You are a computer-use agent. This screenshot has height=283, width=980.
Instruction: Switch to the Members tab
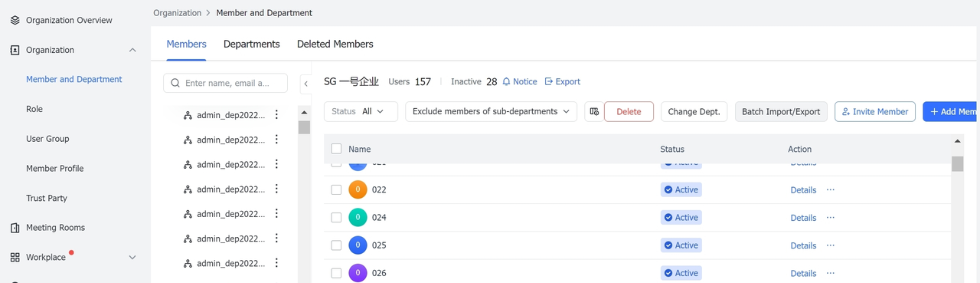[x=187, y=44]
